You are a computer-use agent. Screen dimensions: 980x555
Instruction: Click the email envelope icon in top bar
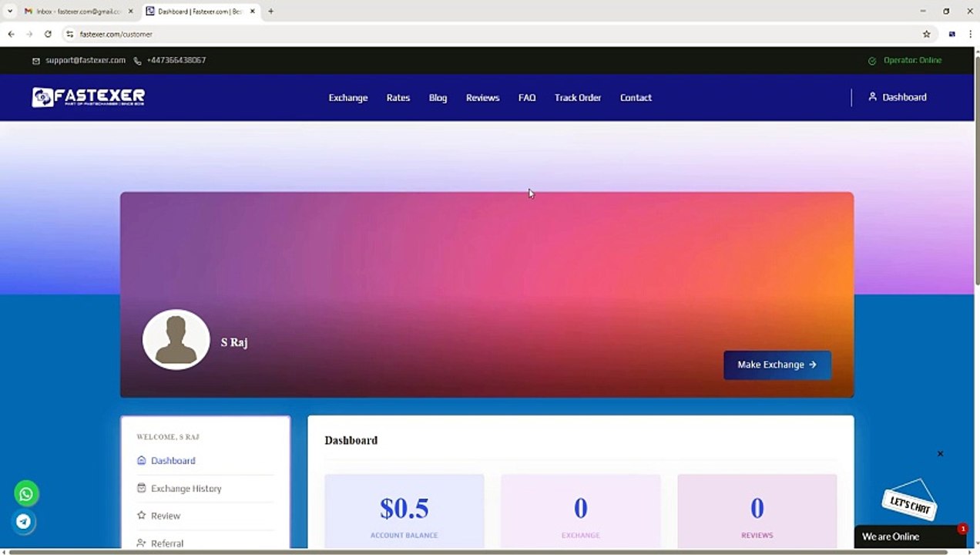tap(35, 60)
